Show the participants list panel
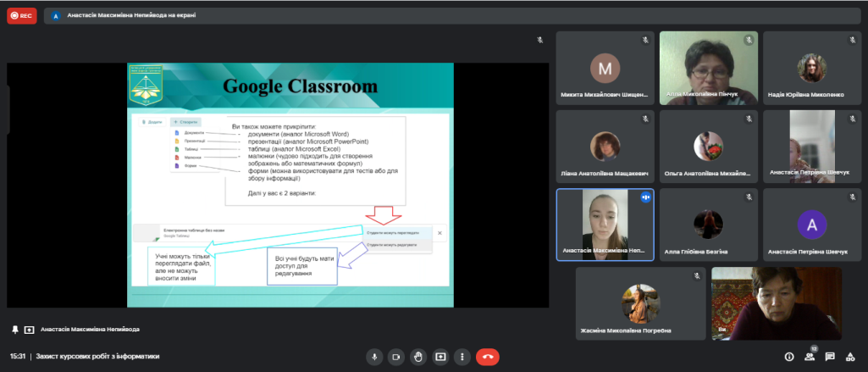Image resolution: width=868 pixels, height=372 pixels. pos(810,357)
